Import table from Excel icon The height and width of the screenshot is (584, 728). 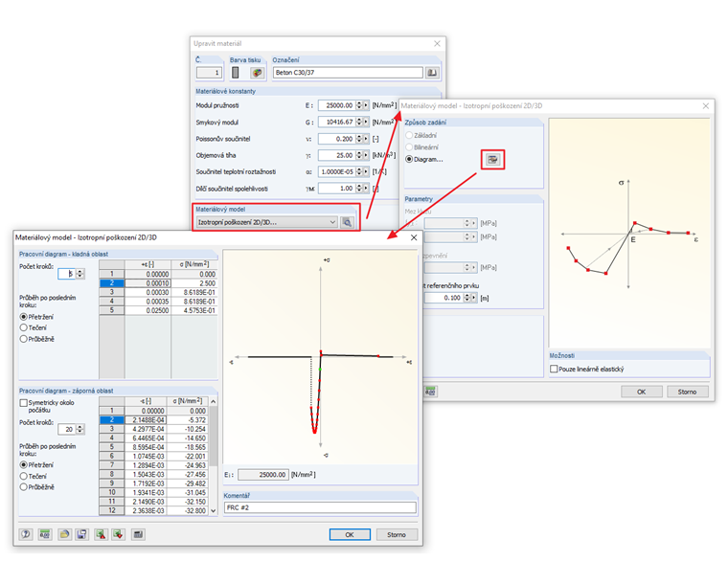click(119, 534)
